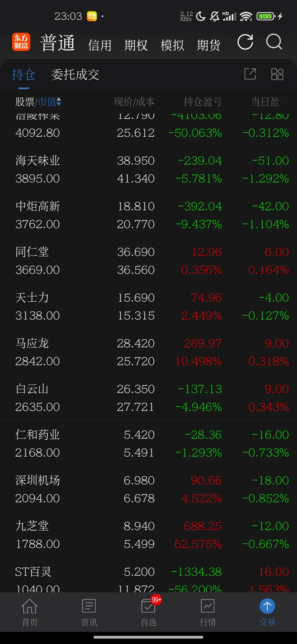Open 同仁堂 stock position details

148,260
